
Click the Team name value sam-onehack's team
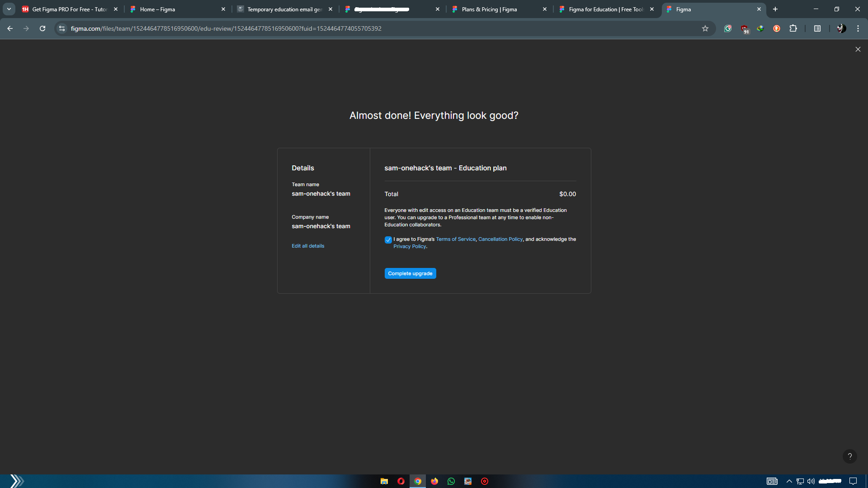[321, 193]
